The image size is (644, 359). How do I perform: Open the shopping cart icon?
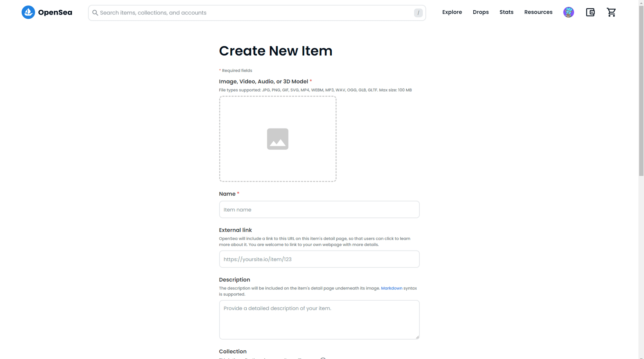tap(611, 12)
